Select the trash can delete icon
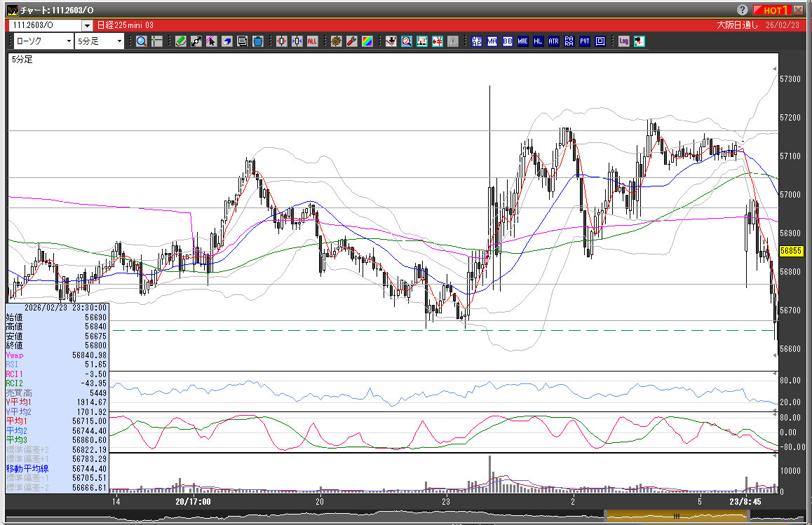Screen dimensions: 812x525 tap(257, 41)
